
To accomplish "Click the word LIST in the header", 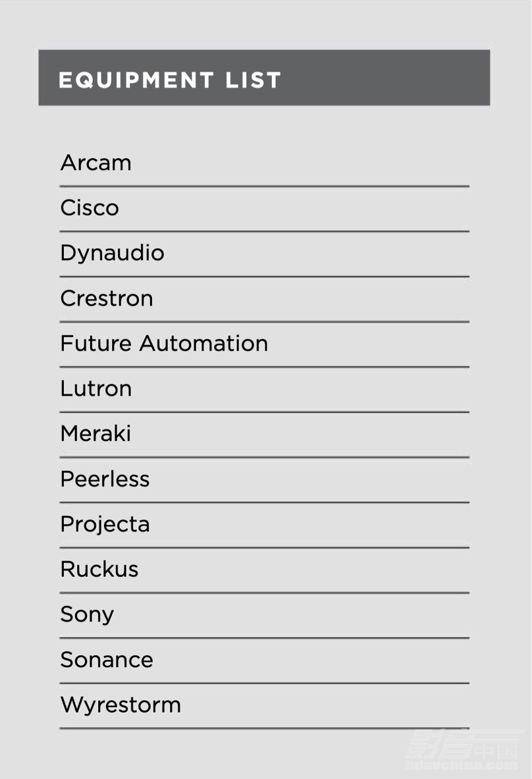I will pyautogui.click(x=253, y=80).
